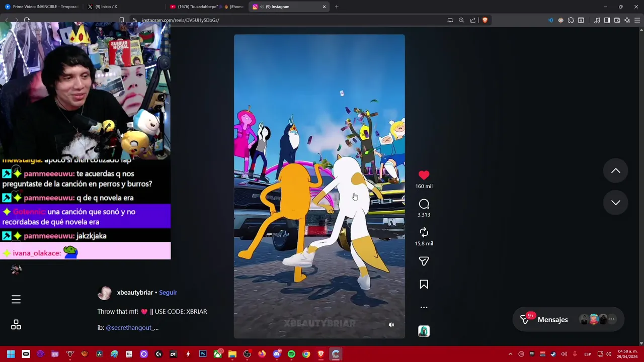Mute the reel with the speaker icon
This screenshot has height=362, width=644.
coord(391,325)
